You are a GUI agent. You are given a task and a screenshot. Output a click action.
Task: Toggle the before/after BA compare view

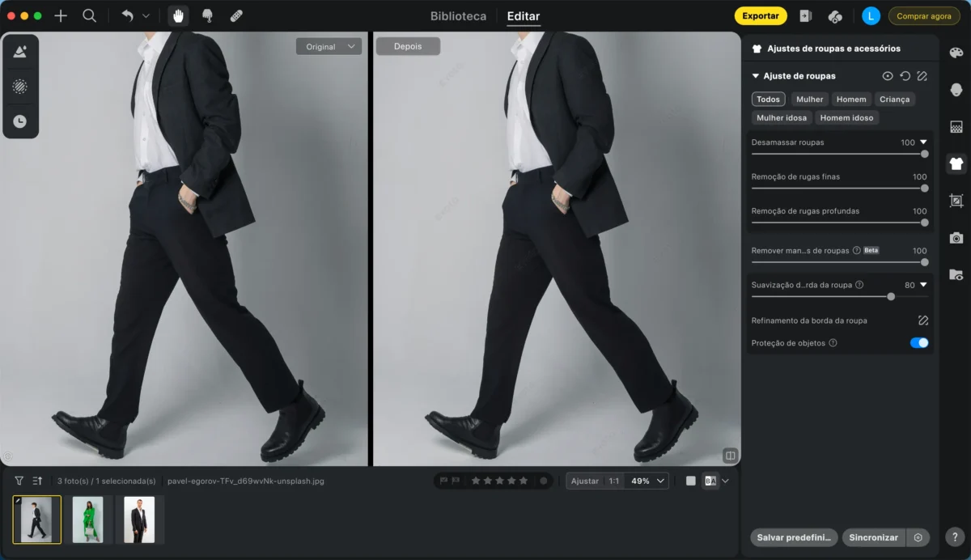click(710, 481)
